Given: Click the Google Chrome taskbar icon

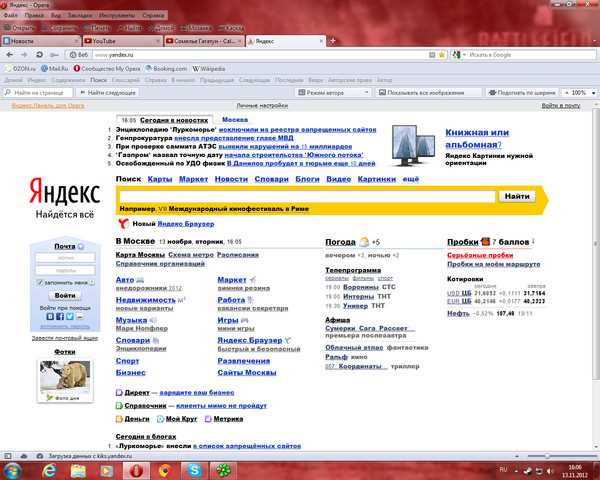Looking at the screenshot, I should click(165, 470).
